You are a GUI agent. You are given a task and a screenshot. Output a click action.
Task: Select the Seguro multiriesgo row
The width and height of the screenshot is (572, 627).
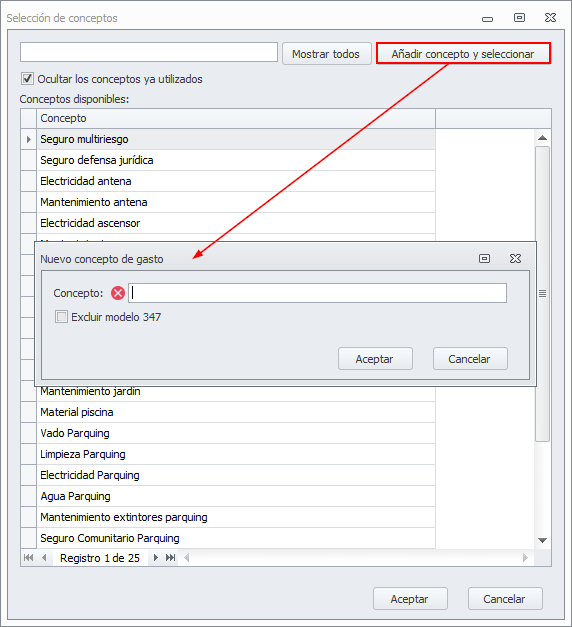[x=236, y=140]
